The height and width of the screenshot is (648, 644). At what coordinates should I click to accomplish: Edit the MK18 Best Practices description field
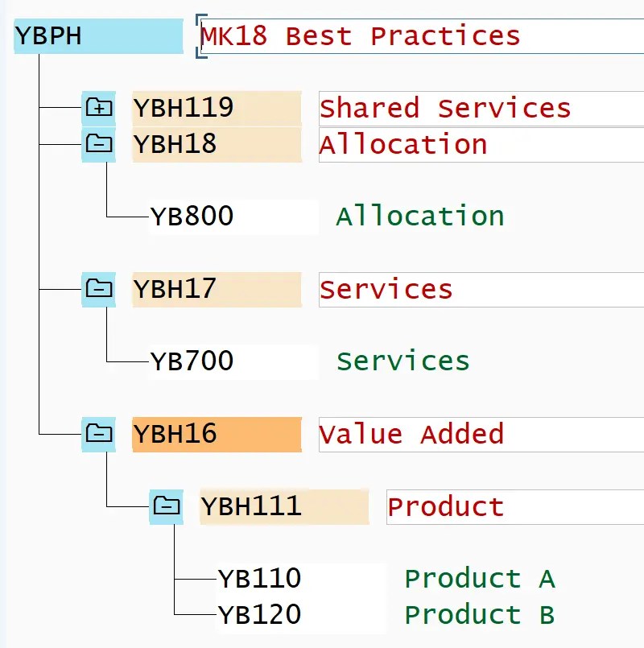tap(422, 36)
